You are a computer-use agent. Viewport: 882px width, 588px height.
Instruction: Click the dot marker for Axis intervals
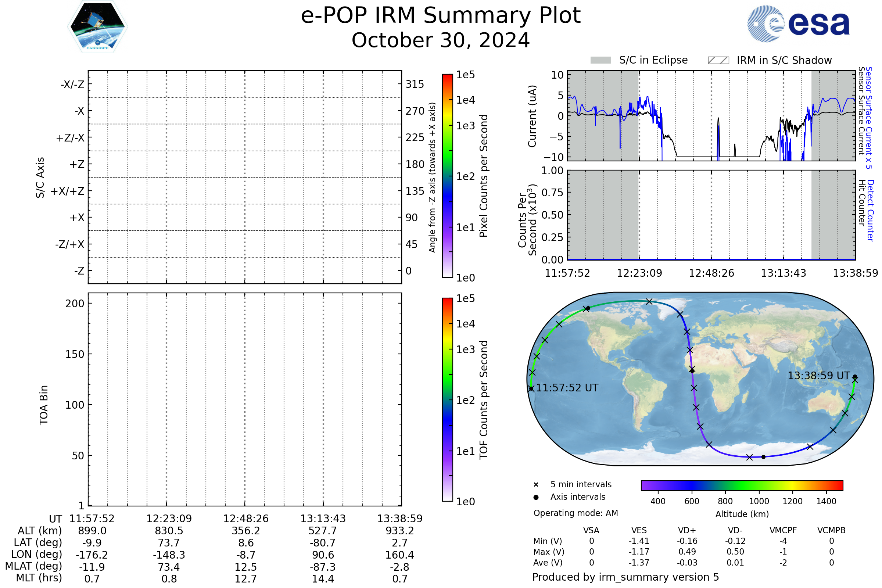click(536, 497)
